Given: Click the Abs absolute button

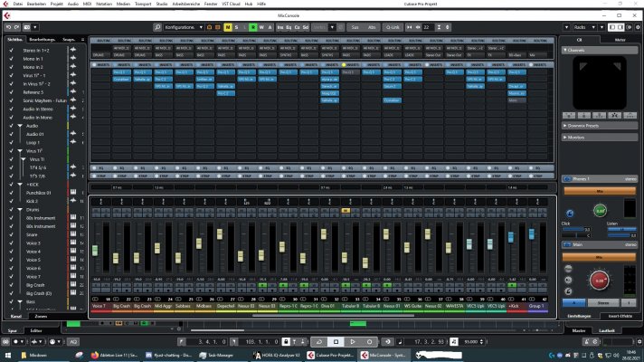Looking at the screenshot, I should (x=372, y=27).
